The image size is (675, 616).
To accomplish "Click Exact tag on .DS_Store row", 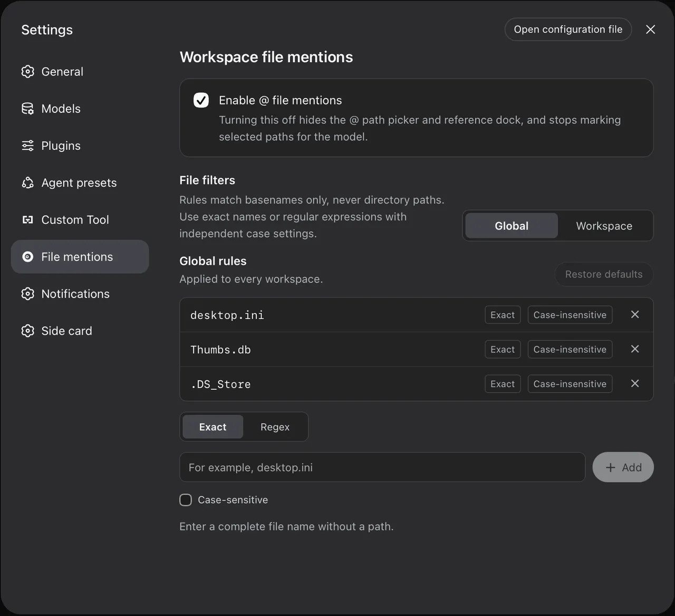I will (x=503, y=384).
